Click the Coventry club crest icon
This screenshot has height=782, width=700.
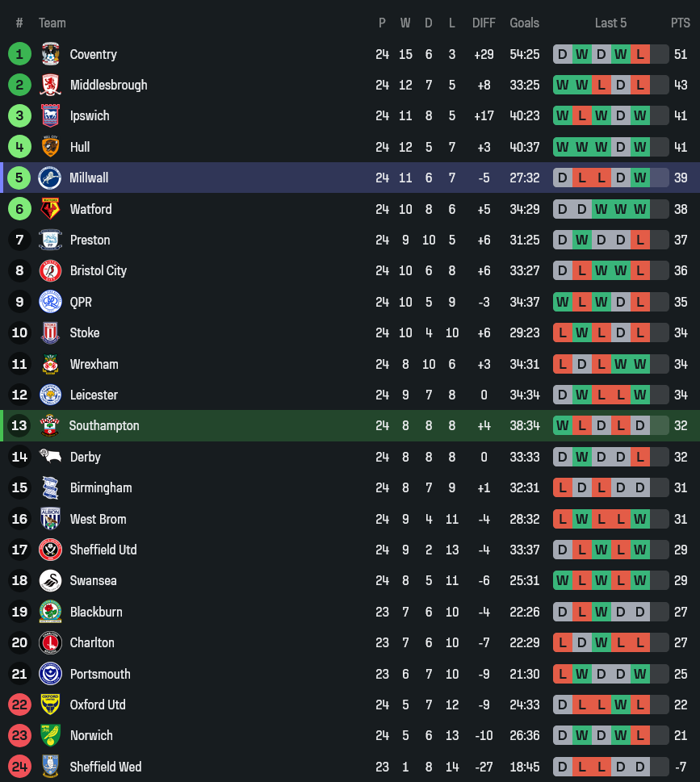click(50, 54)
